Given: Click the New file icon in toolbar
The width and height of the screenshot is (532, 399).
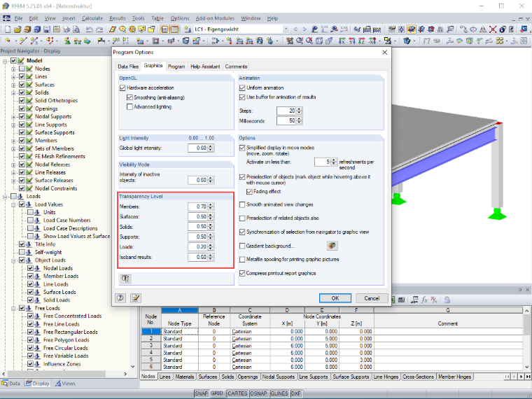Looking at the screenshot, I should (x=8, y=29).
